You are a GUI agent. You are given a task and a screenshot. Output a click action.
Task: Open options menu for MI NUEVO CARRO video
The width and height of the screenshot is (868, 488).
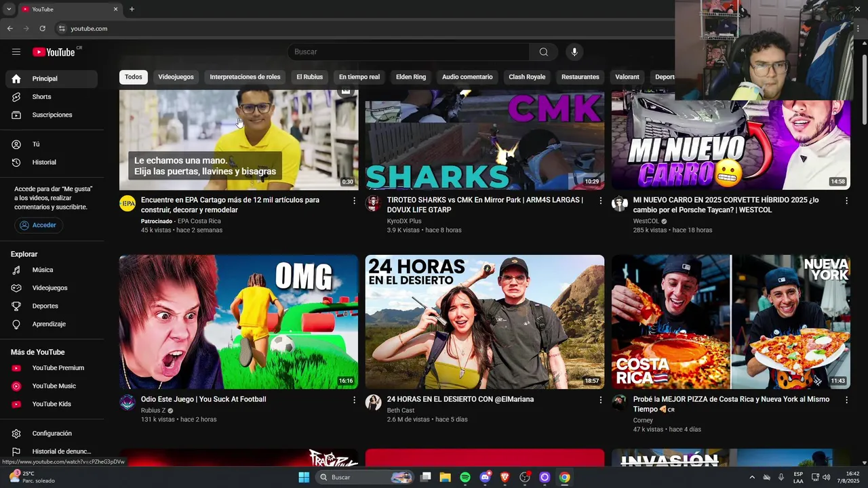click(846, 201)
